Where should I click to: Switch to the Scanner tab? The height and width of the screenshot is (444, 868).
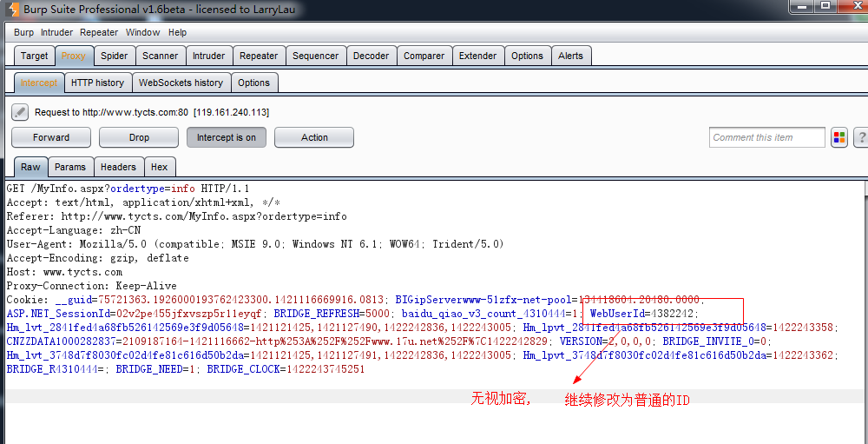click(160, 56)
